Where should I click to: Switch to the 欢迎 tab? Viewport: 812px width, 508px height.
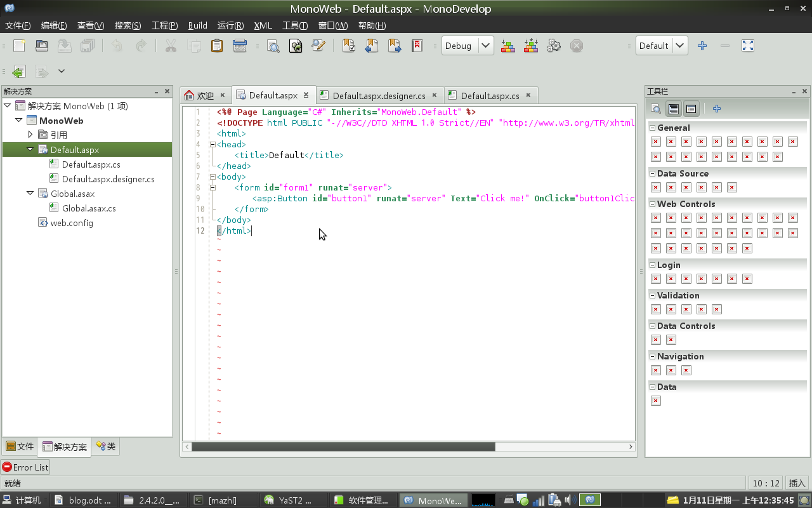click(x=205, y=95)
